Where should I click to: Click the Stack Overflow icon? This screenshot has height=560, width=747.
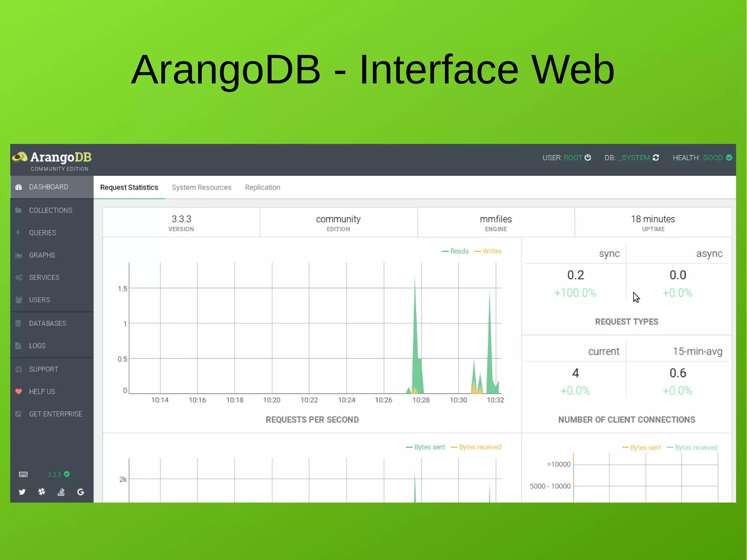61,492
